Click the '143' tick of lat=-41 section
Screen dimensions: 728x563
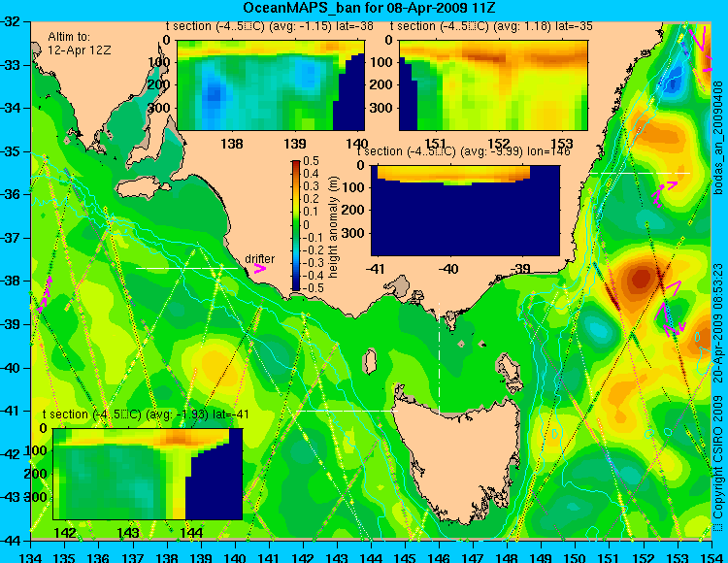(128, 532)
